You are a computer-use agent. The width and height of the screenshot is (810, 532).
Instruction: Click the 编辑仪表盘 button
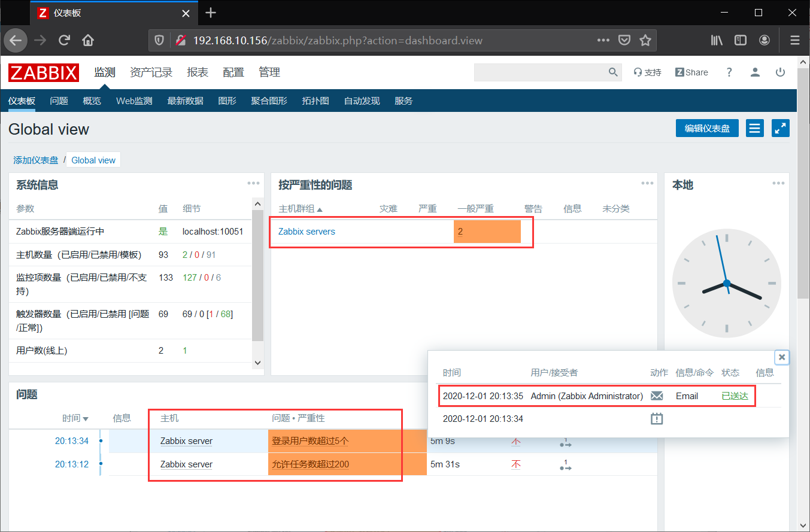pyautogui.click(x=707, y=128)
